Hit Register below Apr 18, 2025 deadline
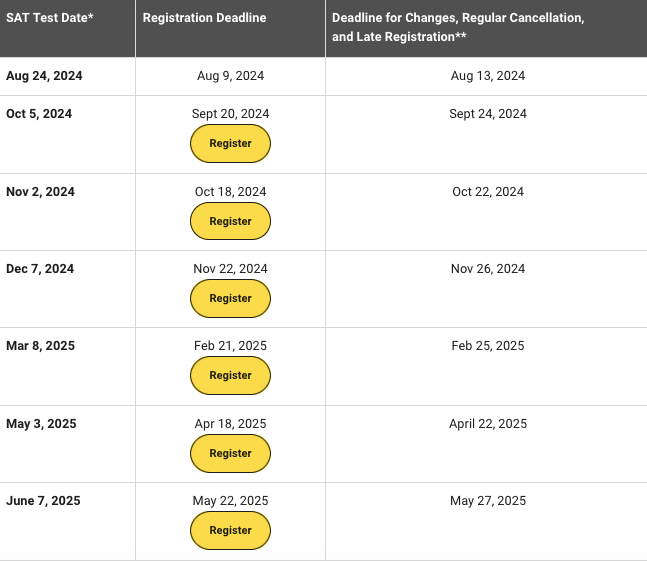The width and height of the screenshot is (647, 561). click(230, 453)
